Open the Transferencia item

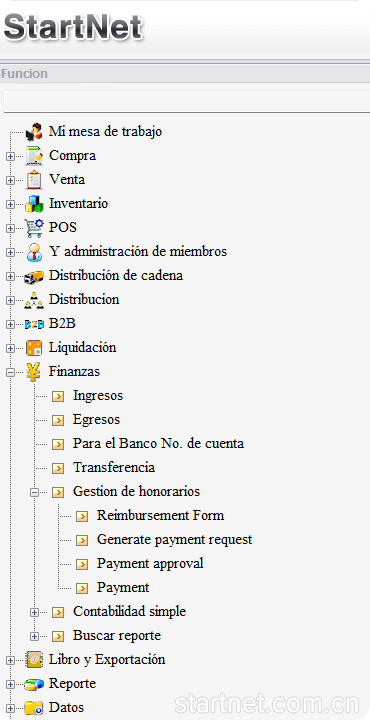click(x=114, y=467)
